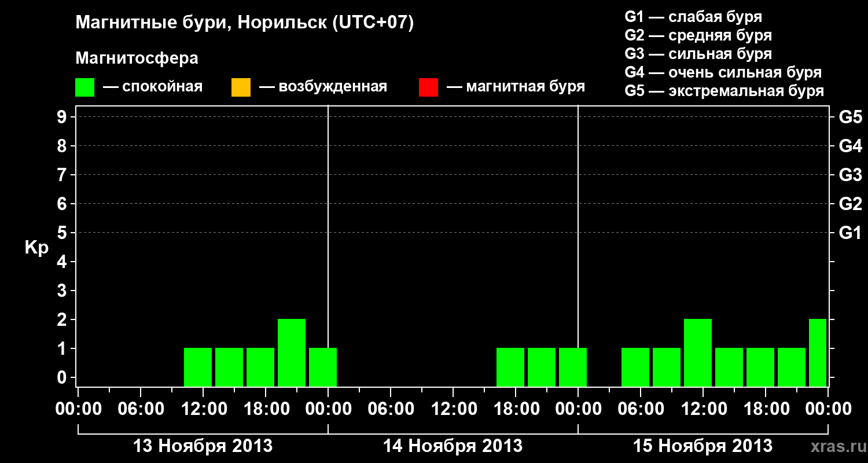868x463 pixels.
Task: Click the 13:00–16:00 bar on 13 November
Action: (x=229, y=367)
